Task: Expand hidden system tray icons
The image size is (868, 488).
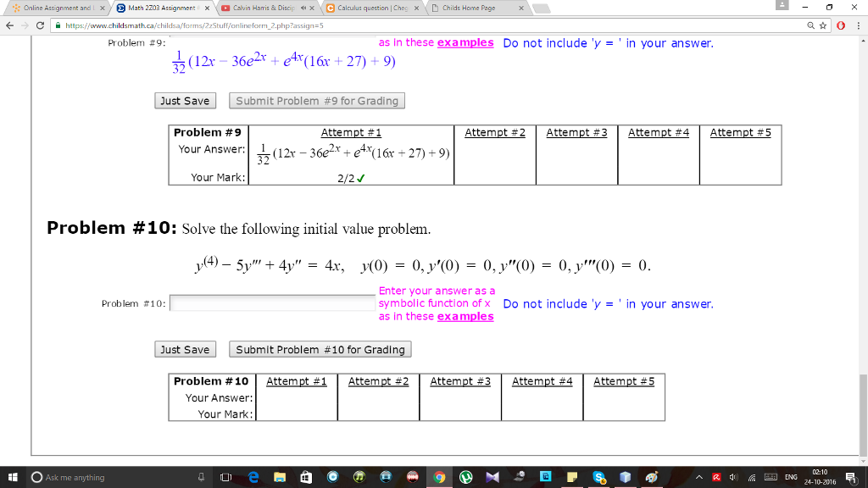Action: point(699,477)
